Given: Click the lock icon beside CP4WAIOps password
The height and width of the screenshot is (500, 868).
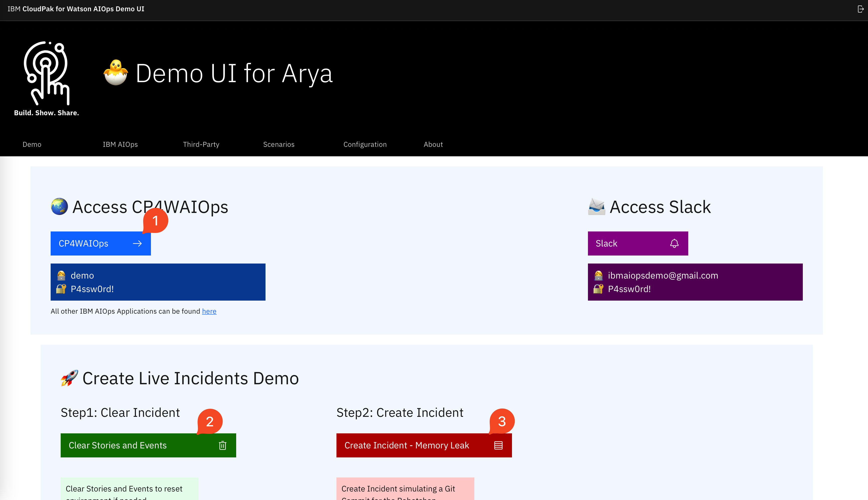Looking at the screenshot, I should coord(61,289).
